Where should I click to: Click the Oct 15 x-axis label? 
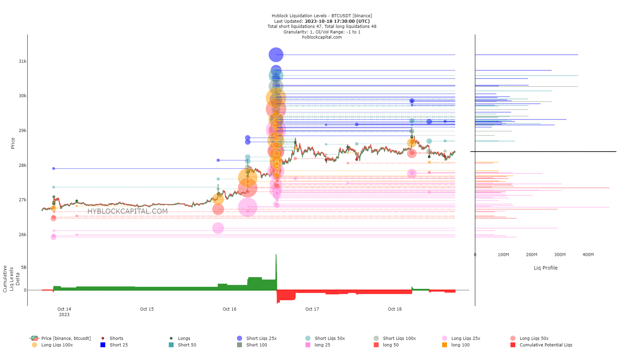point(147,309)
